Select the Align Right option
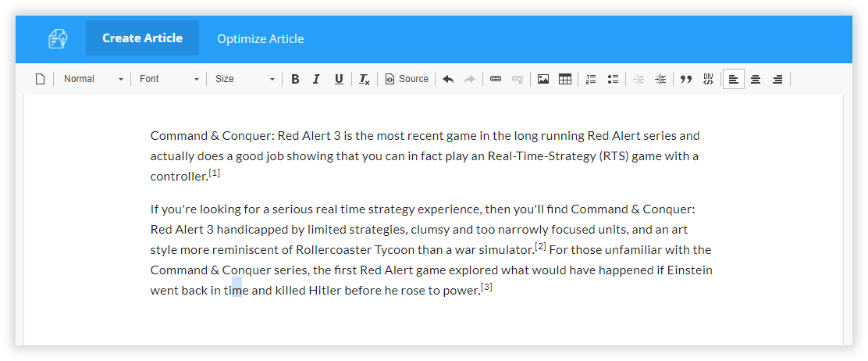 tap(777, 79)
